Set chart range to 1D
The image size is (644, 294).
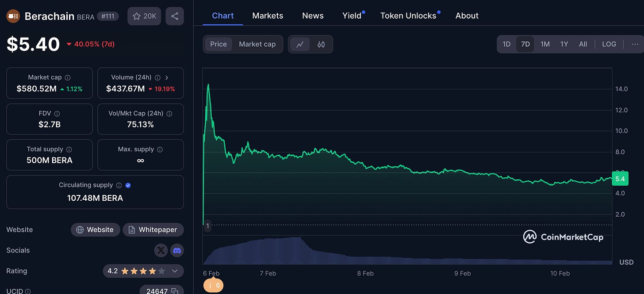click(x=506, y=44)
